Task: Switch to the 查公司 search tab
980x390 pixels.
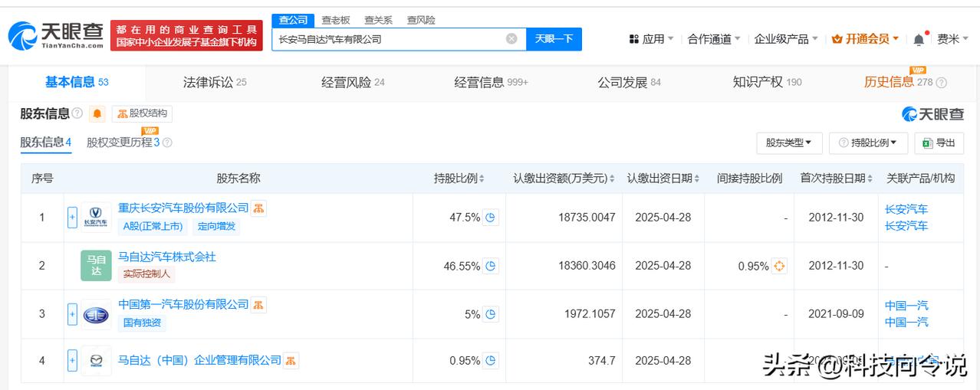Action: click(293, 20)
